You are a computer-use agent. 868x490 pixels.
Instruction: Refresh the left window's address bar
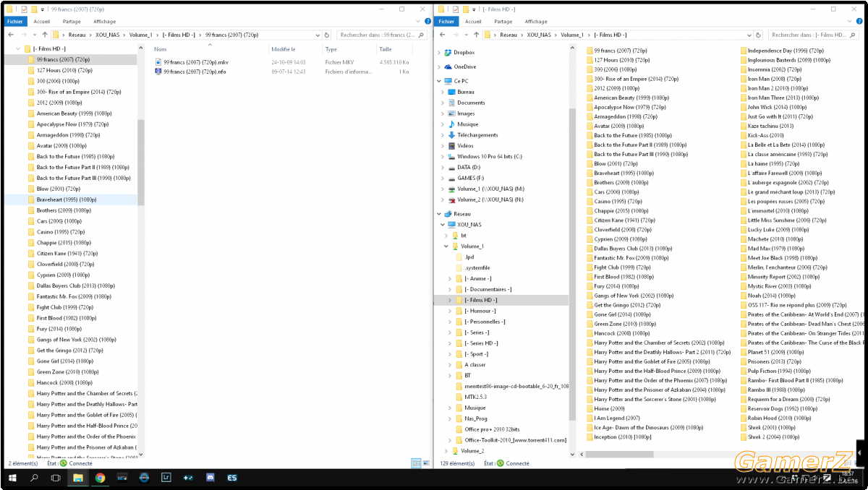pos(328,35)
